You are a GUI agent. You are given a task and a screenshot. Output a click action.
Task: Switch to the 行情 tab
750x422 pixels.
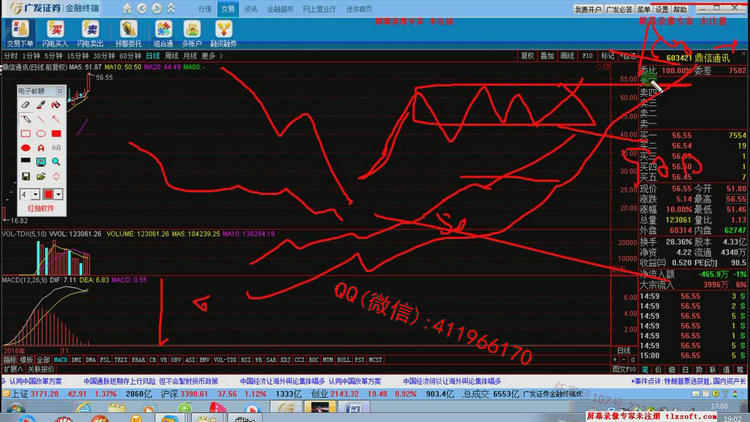click(205, 9)
